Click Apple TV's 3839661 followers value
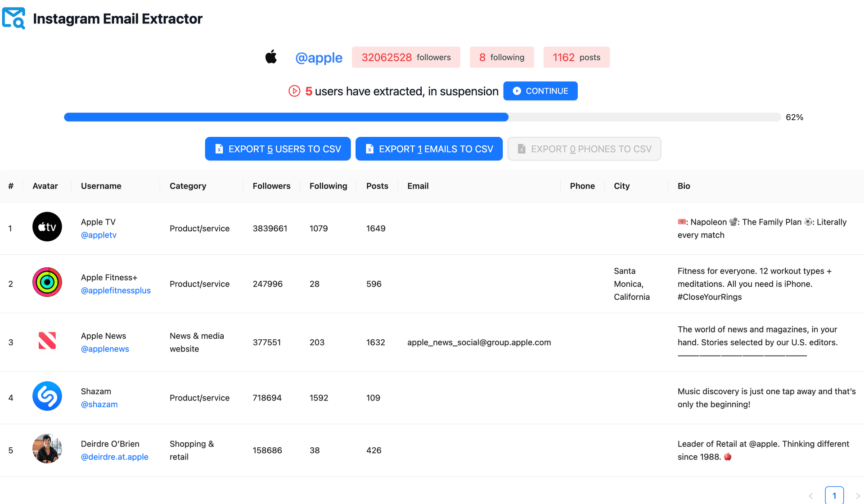864x504 pixels. 270,228
